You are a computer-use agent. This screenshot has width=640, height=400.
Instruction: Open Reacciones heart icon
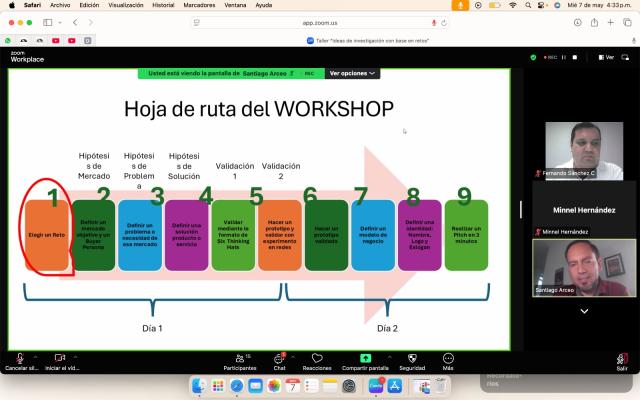click(317, 358)
